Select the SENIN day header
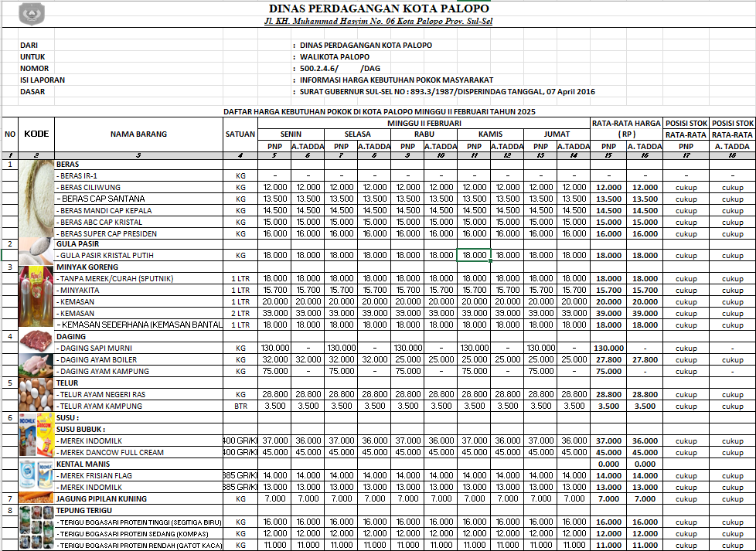Viewport: 756px width, 551px height. tap(291, 134)
